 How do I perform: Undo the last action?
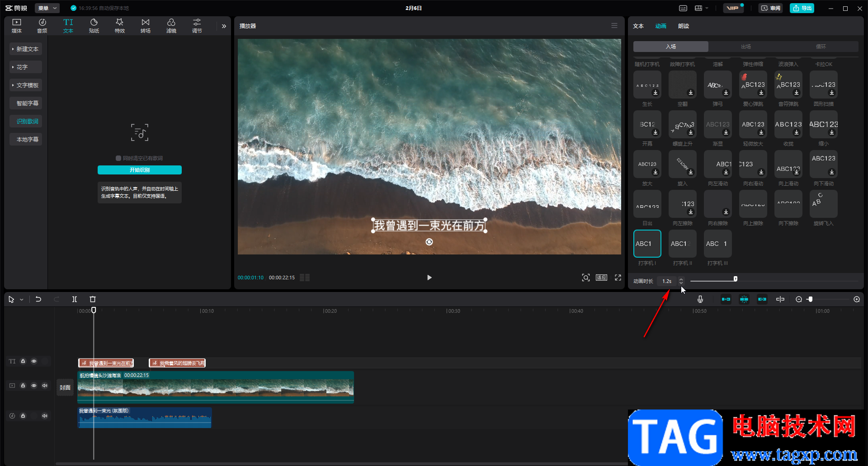(x=38, y=299)
